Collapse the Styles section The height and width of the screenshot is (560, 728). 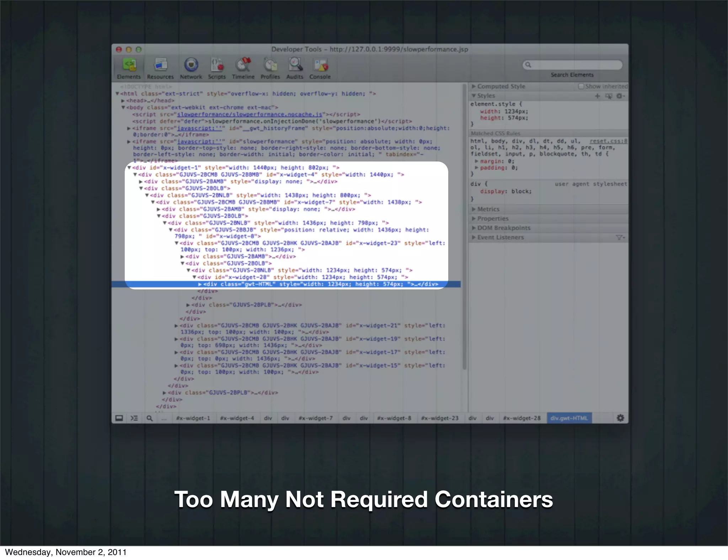point(473,96)
